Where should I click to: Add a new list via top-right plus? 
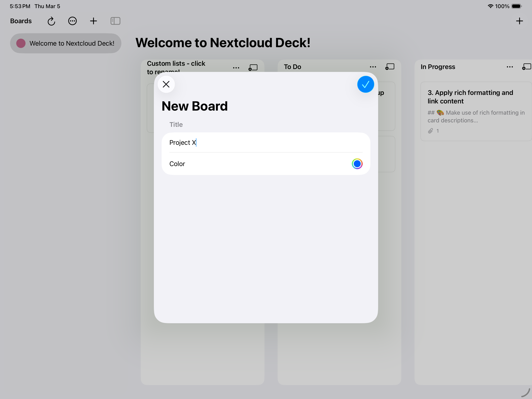click(x=519, y=21)
